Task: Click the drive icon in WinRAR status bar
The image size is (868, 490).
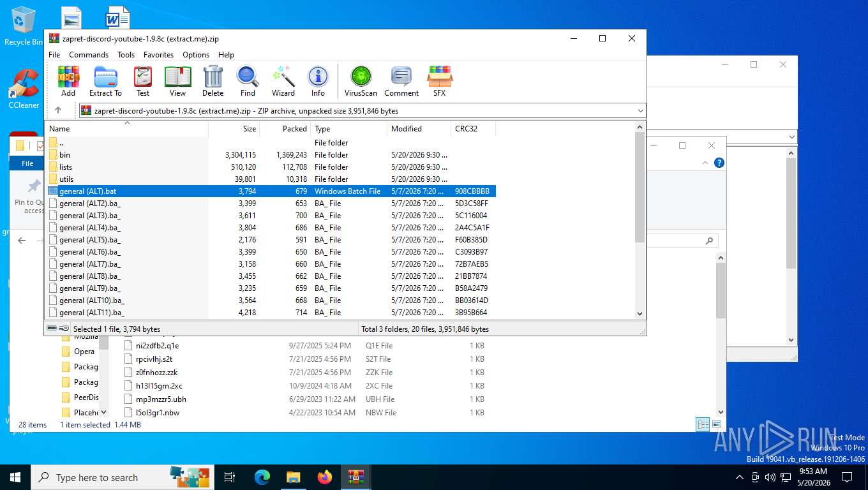Action: (52, 329)
